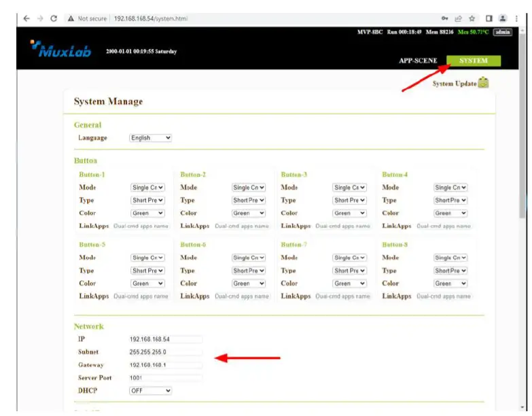Open the browser three-dot menu
This screenshot has width=532, height=416.
pos(516,18)
